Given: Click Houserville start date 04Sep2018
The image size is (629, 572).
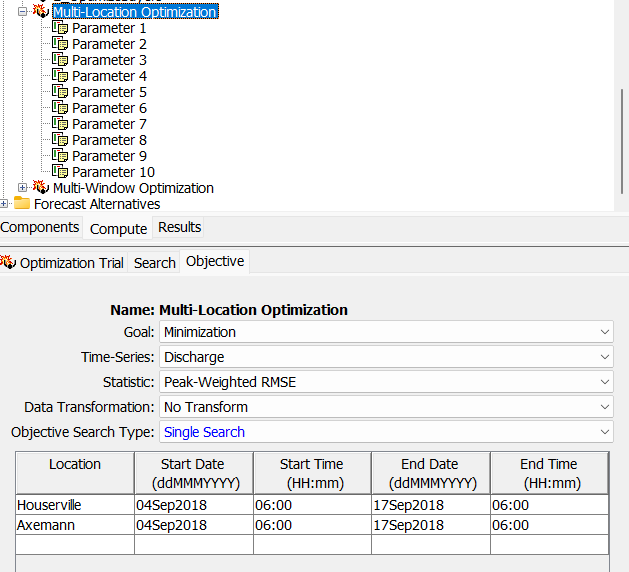Looking at the screenshot, I should (x=194, y=505).
